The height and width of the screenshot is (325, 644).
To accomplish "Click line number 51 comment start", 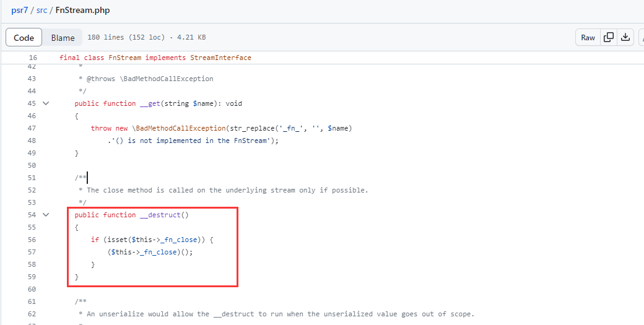I will [32, 178].
